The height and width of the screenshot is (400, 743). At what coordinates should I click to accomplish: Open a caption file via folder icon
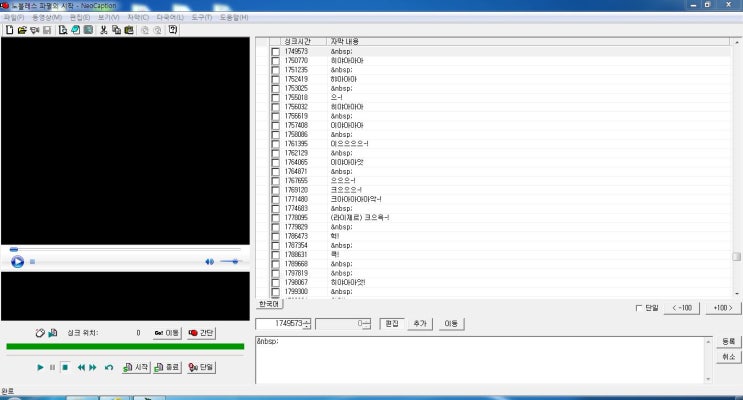coord(22,30)
